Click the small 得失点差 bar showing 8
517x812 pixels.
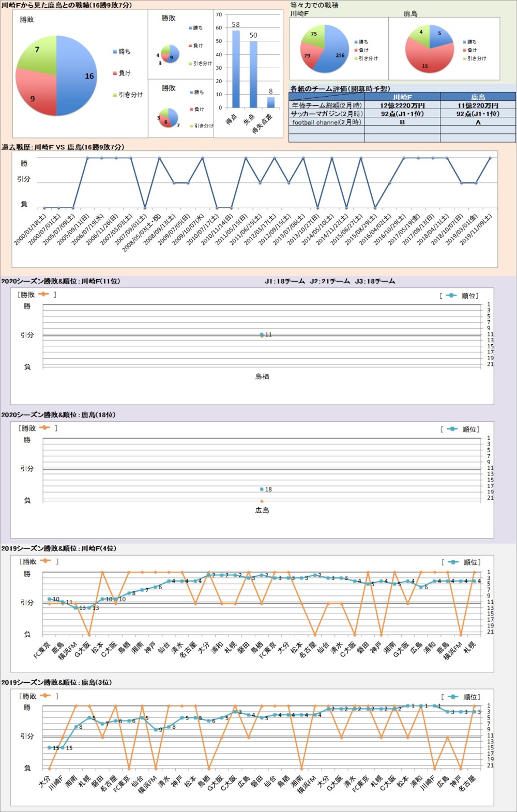[x=270, y=102]
